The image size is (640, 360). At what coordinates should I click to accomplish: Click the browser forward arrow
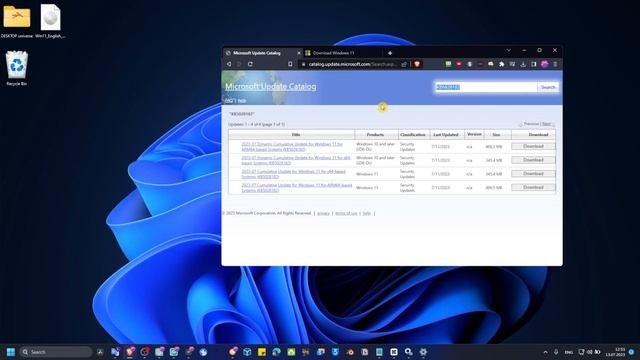tap(239, 64)
